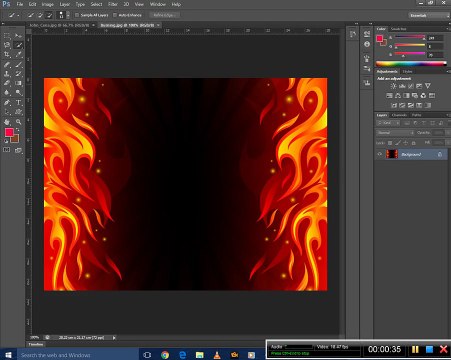Select the Hand tool
Image resolution: width=451 pixels, height=360 pixels.
coord(7,122)
